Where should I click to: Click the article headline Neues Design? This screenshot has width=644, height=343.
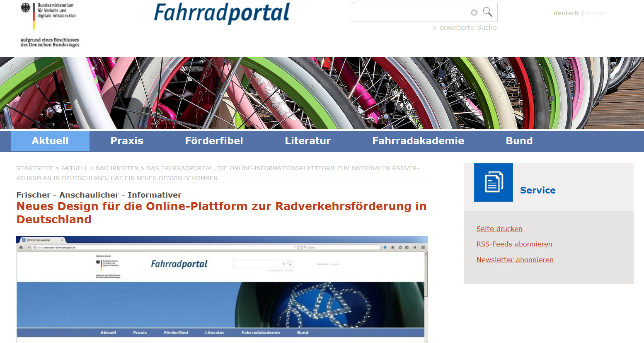221,213
